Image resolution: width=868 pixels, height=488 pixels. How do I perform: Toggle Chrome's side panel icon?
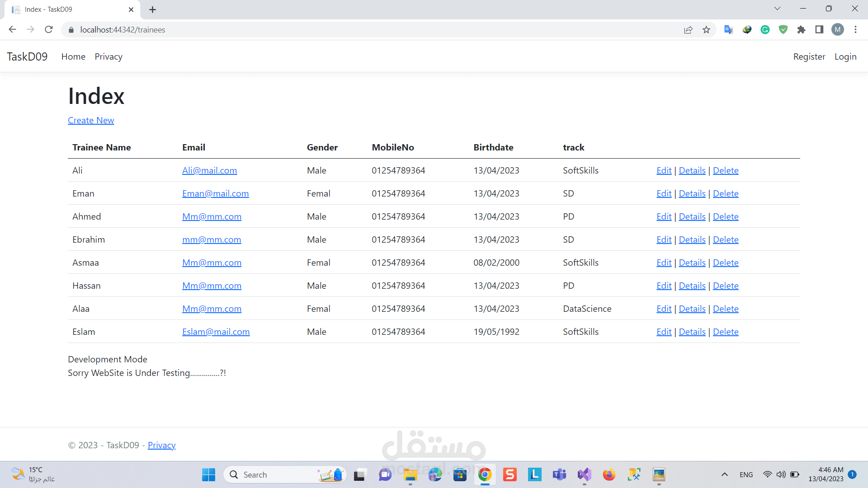tap(819, 29)
